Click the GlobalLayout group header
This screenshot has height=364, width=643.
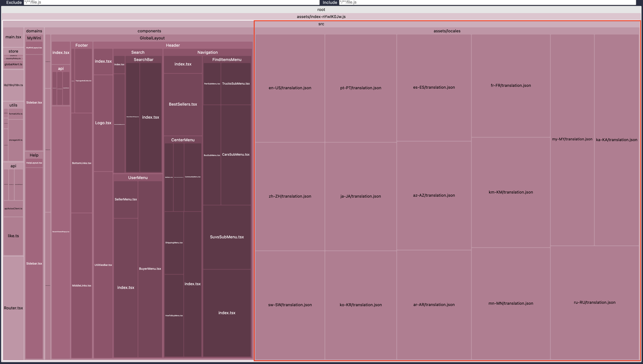point(152,38)
